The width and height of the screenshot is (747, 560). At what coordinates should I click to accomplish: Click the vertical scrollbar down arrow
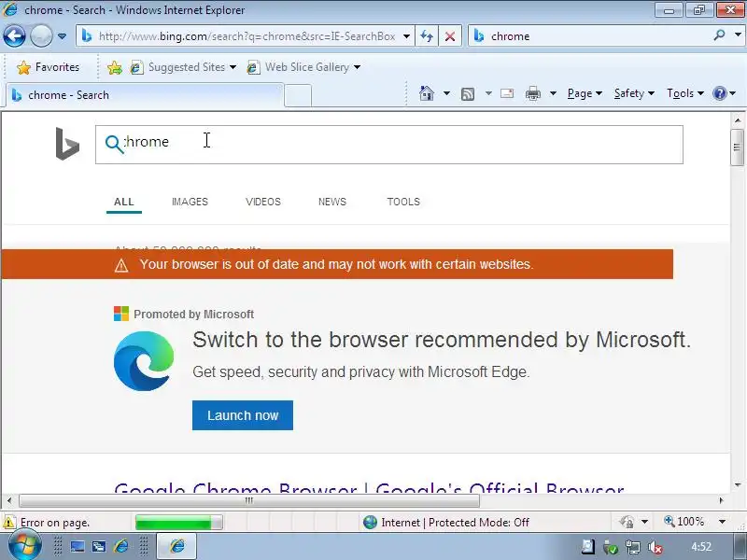pos(738,485)
